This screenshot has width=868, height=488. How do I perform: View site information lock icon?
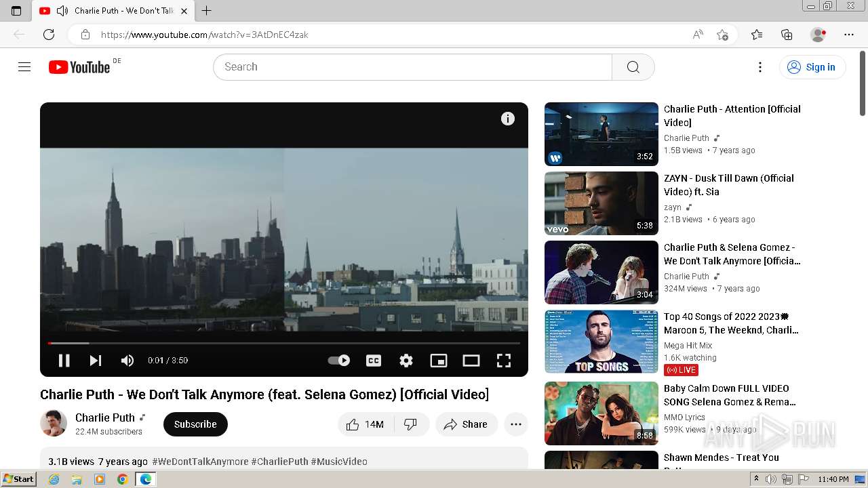85,35
